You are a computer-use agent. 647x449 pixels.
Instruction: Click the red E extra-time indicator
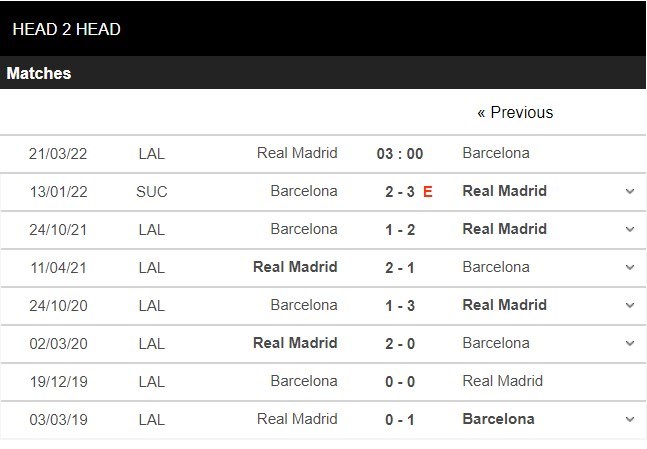pos(427,191)
